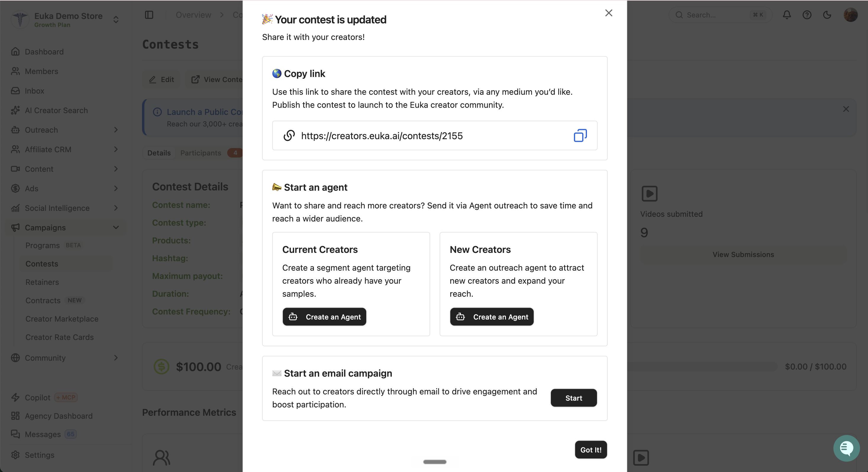Close the contest updated dialog
Viewport: 868px width, 472px height.
click(609, 13)
